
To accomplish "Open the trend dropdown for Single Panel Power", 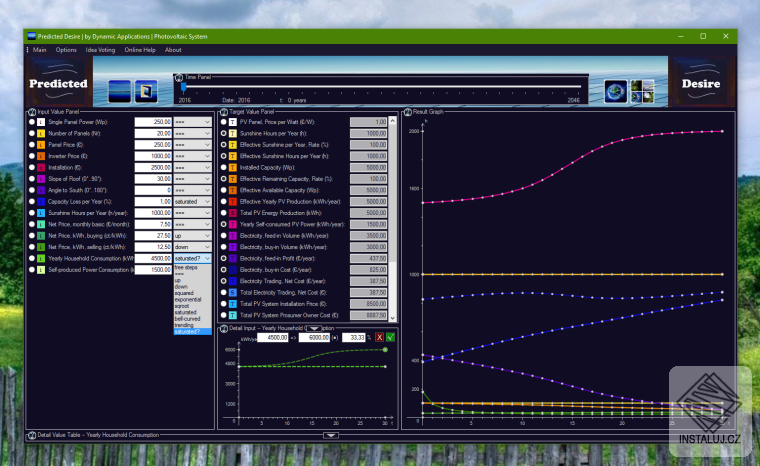I will [x=192, y=122].
